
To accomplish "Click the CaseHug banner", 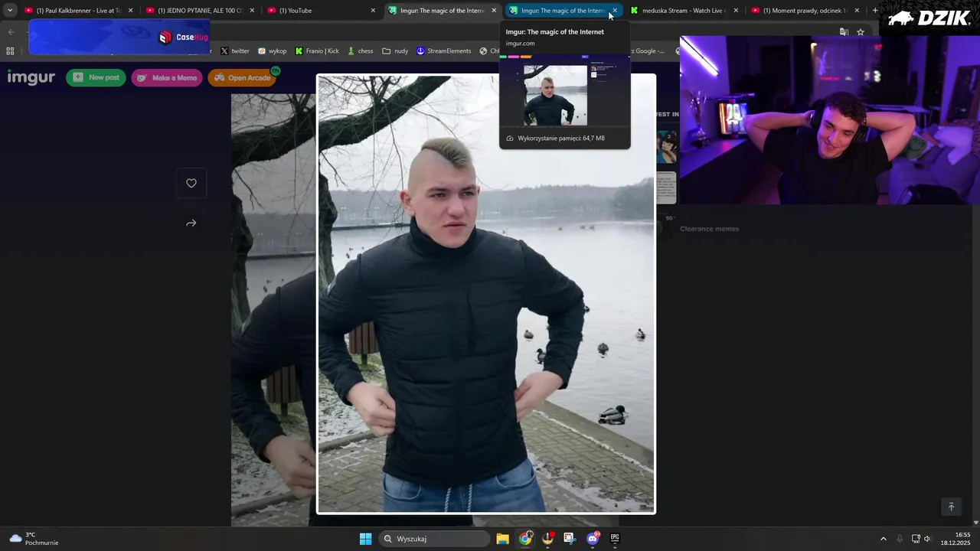I will [x=119, y=37].
